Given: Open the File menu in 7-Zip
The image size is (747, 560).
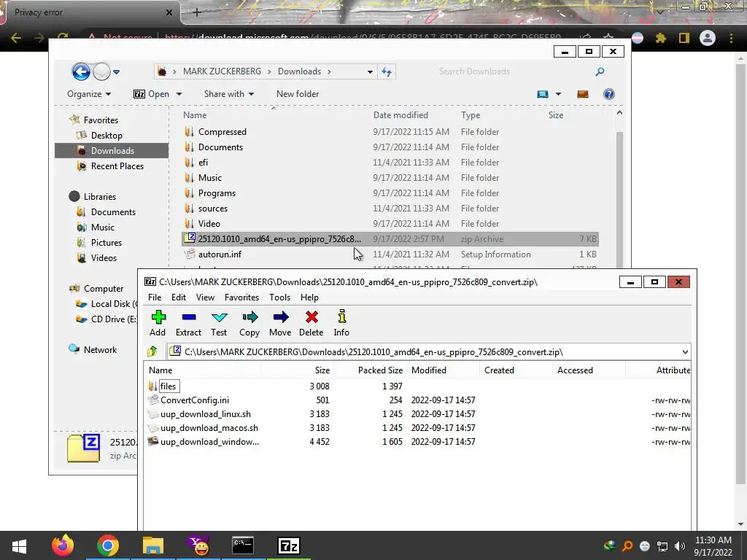Looking at the screenshot, I should [x=155, y=297].
